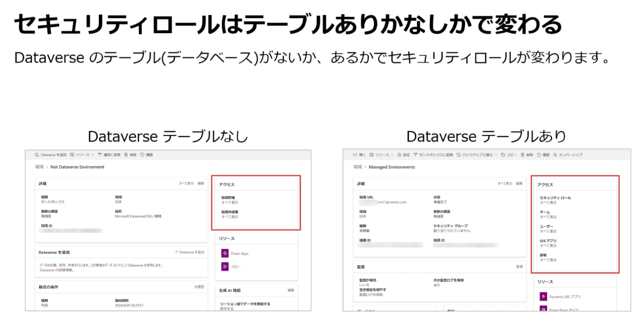The image size is (644, 326).
Task: Open 設定 gear in Managed Environments toolbar
Action: (403, 155)
